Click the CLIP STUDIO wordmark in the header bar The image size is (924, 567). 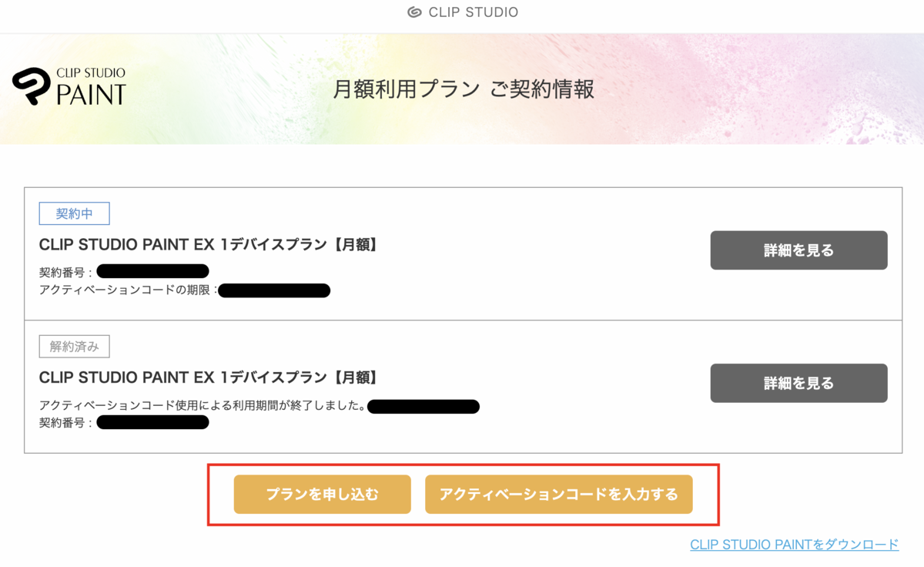pos(474,12)
